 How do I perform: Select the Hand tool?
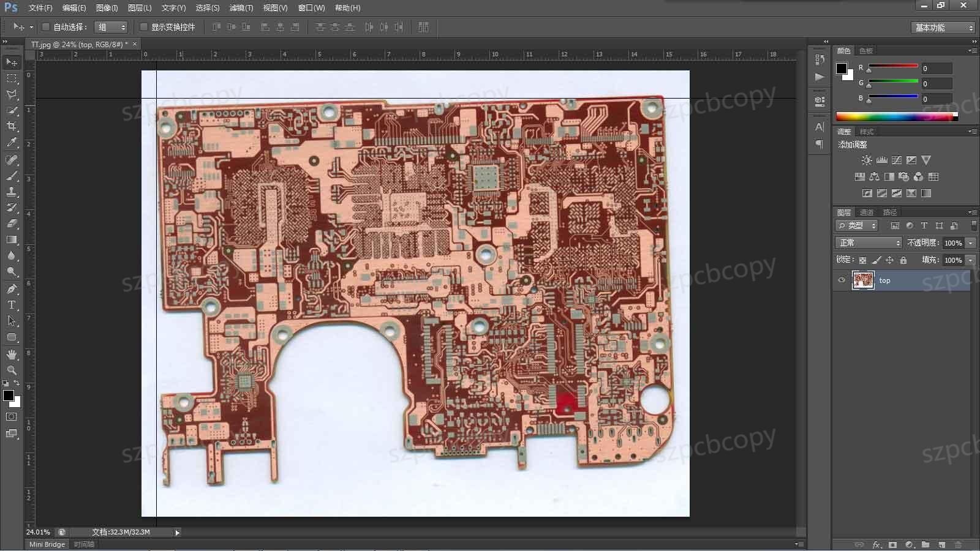tap(12, 354)
